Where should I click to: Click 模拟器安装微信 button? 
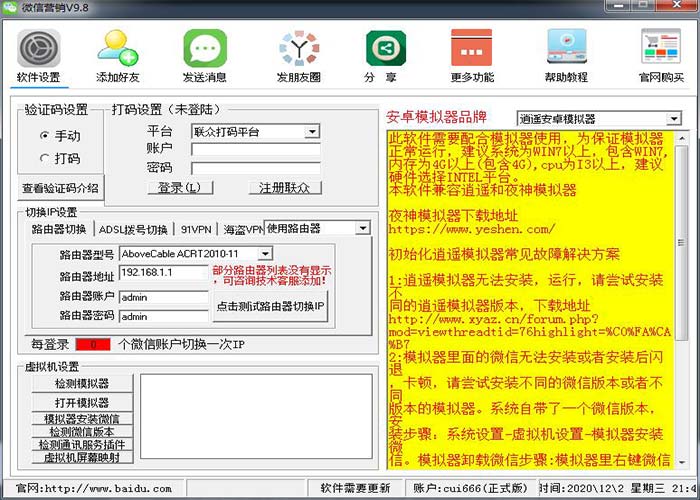[82, 419]
